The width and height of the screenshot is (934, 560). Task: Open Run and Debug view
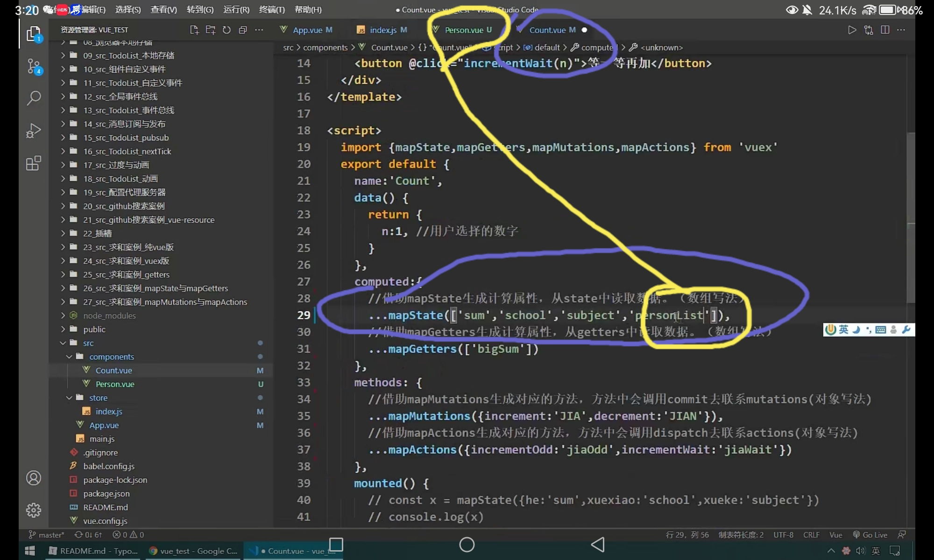(x=34, y=131)
